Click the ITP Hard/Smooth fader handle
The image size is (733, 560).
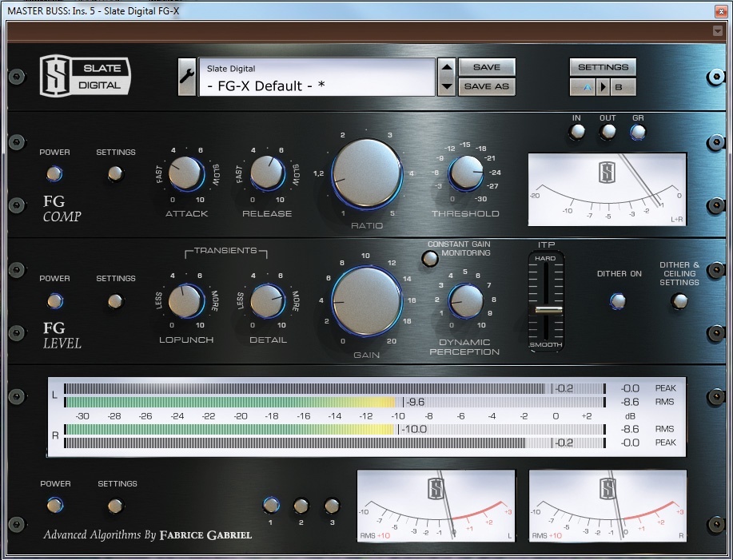coord(548,310)
